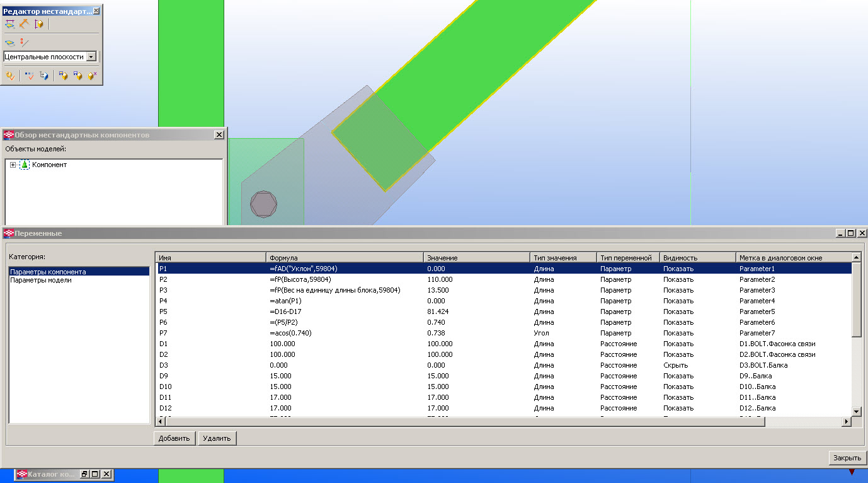Click the green Компонент icon in tree
The image size is (868, 483).
tap(25, 165)
